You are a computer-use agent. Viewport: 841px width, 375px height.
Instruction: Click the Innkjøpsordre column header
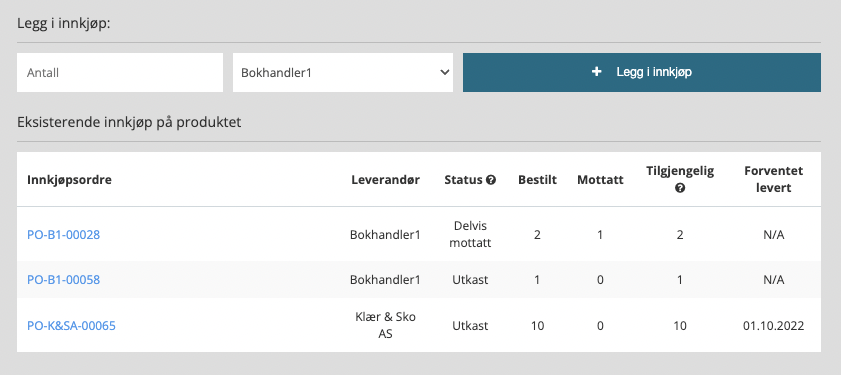tap(69, 180)
